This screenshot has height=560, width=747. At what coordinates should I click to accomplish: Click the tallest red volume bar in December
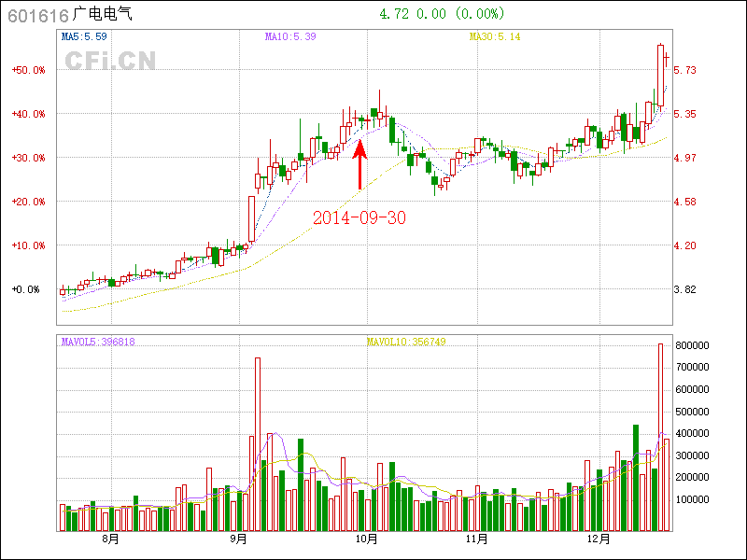coord(660,437)
